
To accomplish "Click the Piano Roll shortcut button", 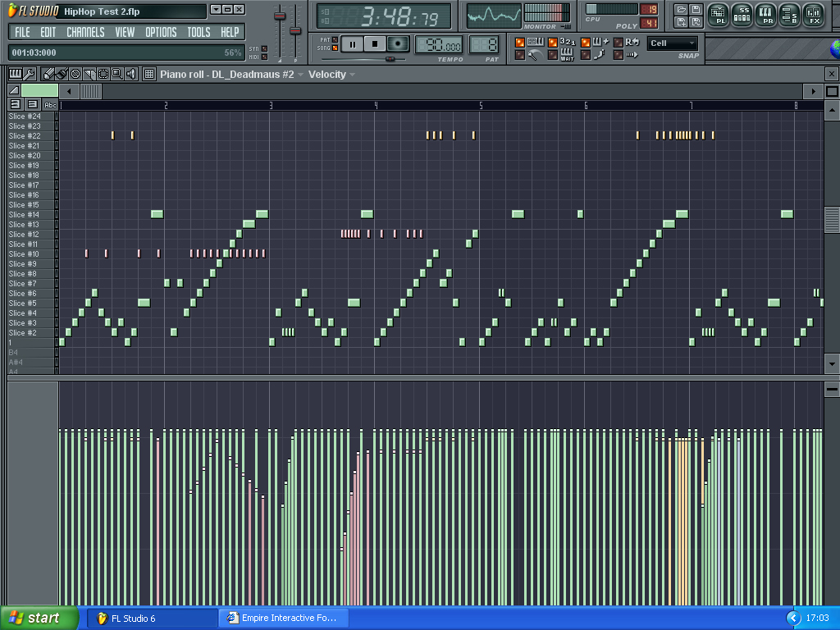I will (x=766, y=14).
